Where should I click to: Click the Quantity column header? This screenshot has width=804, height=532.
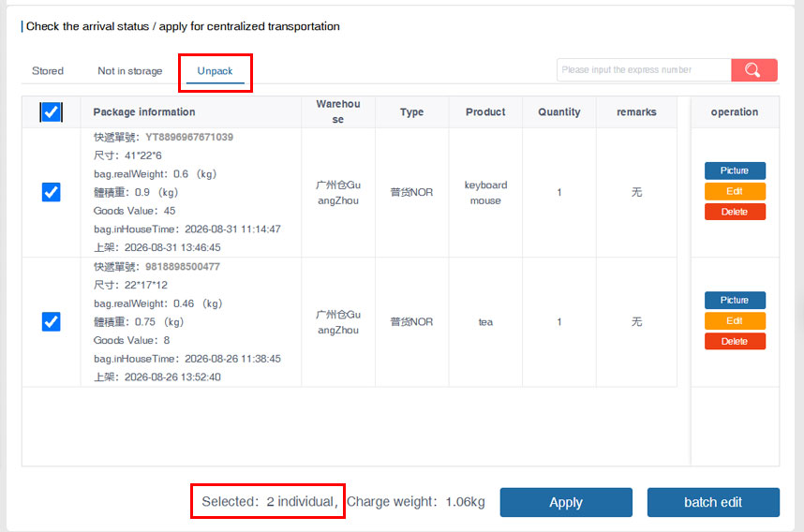pyautogui.click(x=558, y=111)
